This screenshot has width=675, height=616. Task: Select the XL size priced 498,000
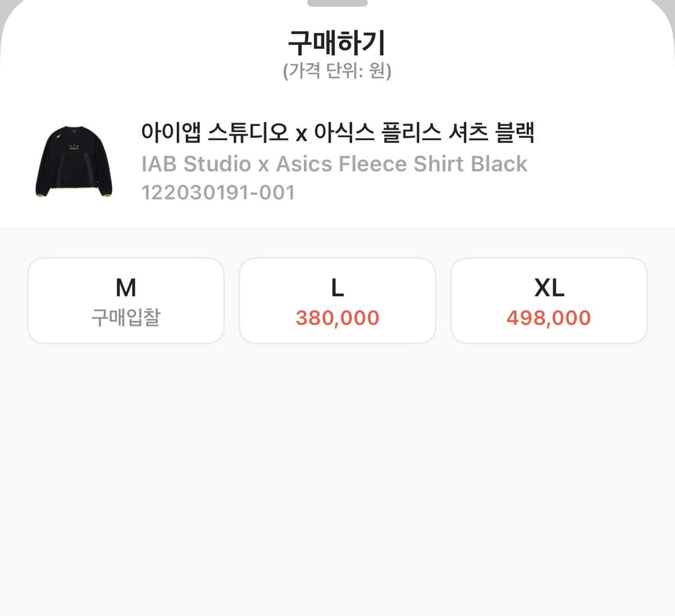[549, 300]
